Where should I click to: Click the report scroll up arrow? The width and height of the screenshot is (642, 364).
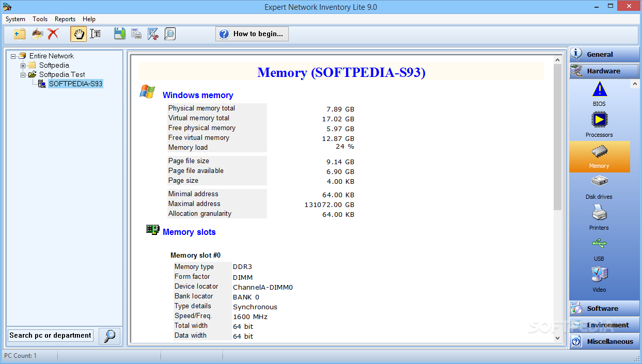point(557,60)
